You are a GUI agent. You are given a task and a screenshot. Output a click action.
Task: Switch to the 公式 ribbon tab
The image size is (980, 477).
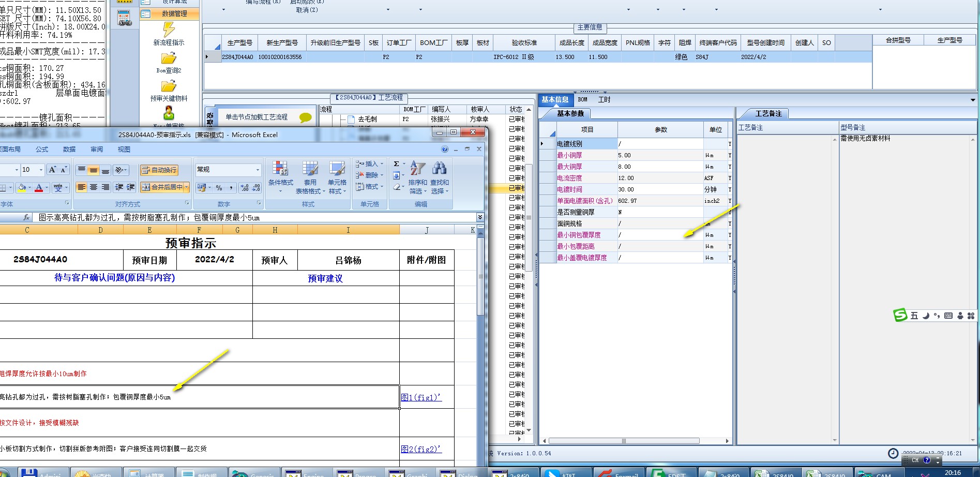pos(42,149)
